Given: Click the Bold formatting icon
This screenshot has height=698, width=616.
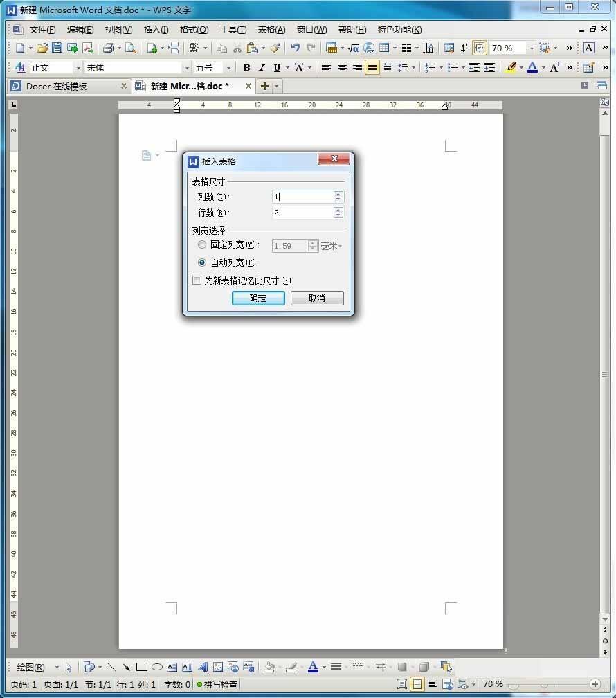Looking at the screenshot, I should click(246, 68).
